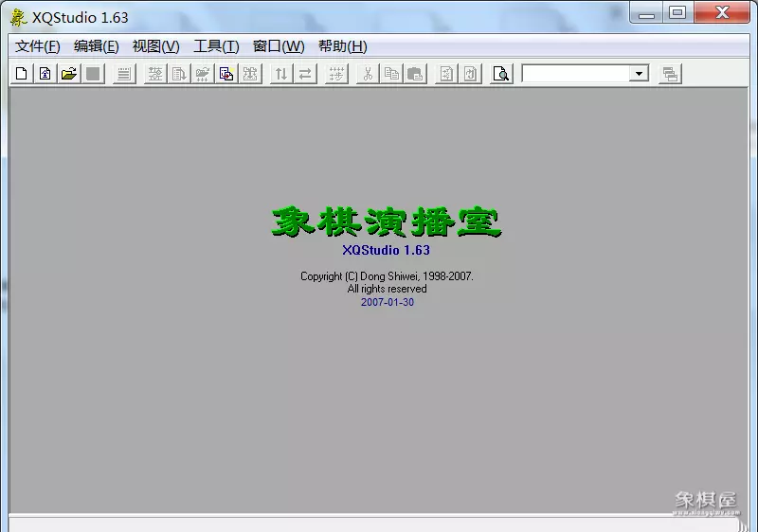
Task: Click the horizontal swap arrows icon
Action: pyautogui.click(x=305, y=74)
